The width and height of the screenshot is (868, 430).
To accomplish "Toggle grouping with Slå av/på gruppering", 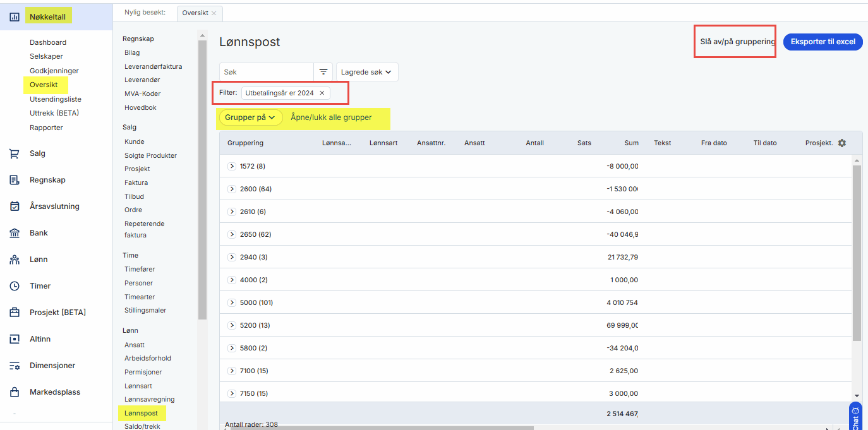I will [737, 42].
